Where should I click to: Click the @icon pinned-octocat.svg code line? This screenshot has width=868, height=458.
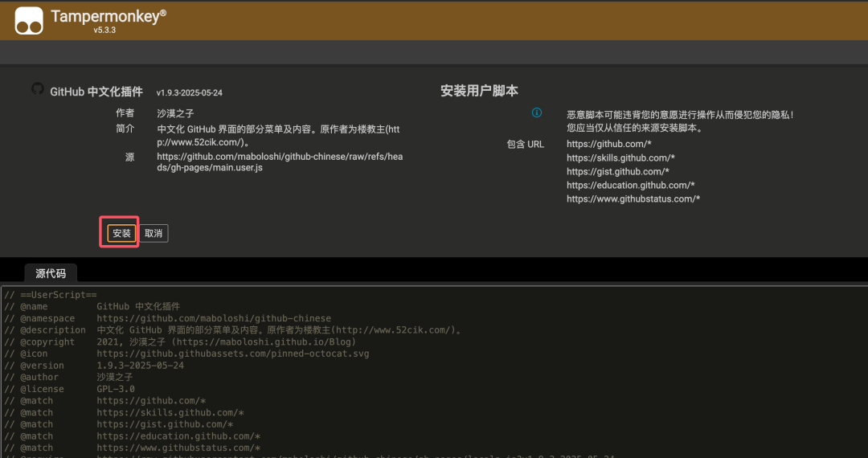[x=186, y=354]
